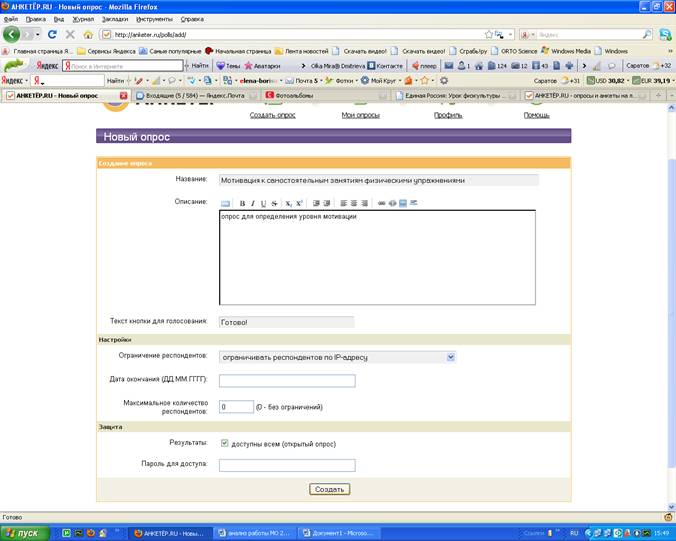Apply strikethrough in description toolbar
The image size is (676, 541).
(x=274, y=203)
